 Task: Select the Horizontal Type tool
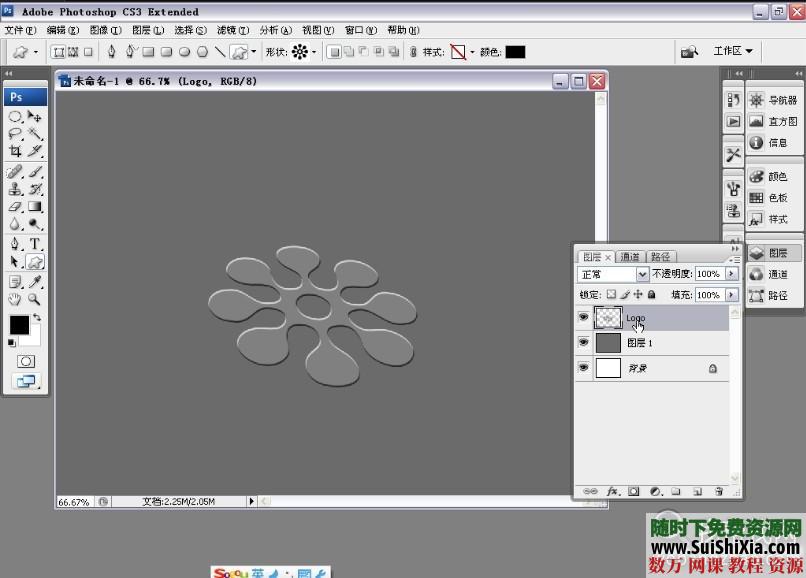pos(35,243)
